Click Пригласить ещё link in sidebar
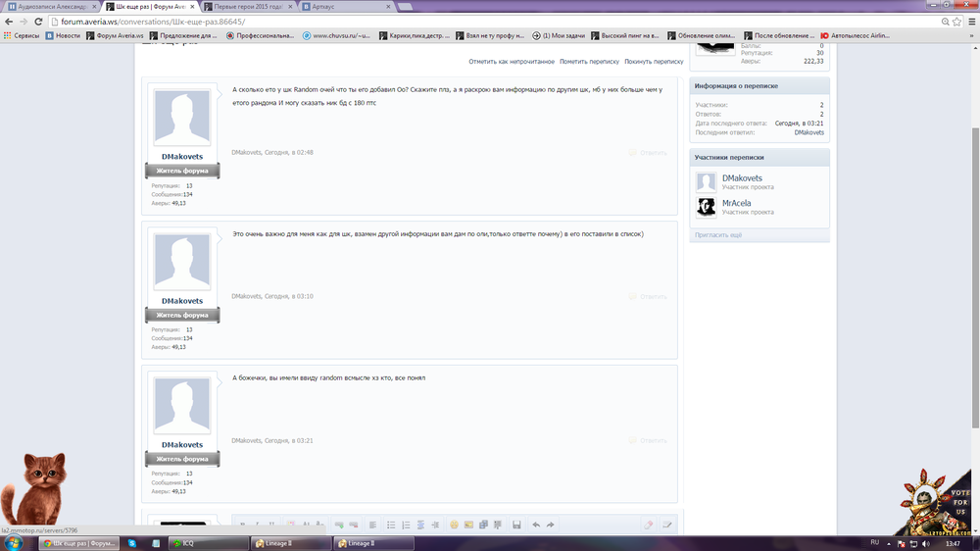Image resolution: width=980 pixels, height=551 pixels. [718, 235]
